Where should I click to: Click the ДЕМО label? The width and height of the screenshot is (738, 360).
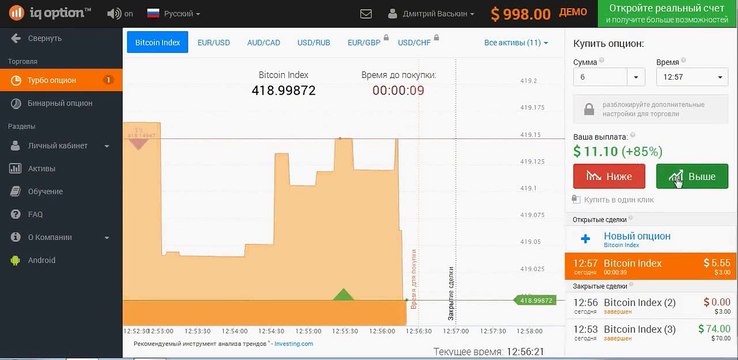click(573, 12)
